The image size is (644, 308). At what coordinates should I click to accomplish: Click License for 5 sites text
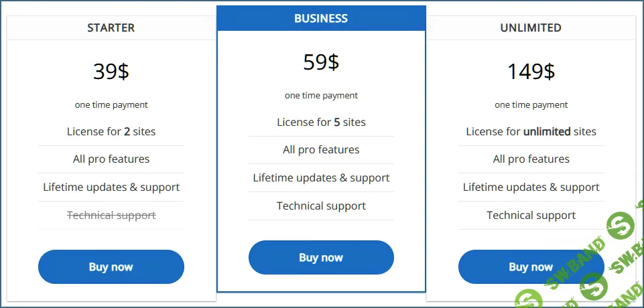321,122
